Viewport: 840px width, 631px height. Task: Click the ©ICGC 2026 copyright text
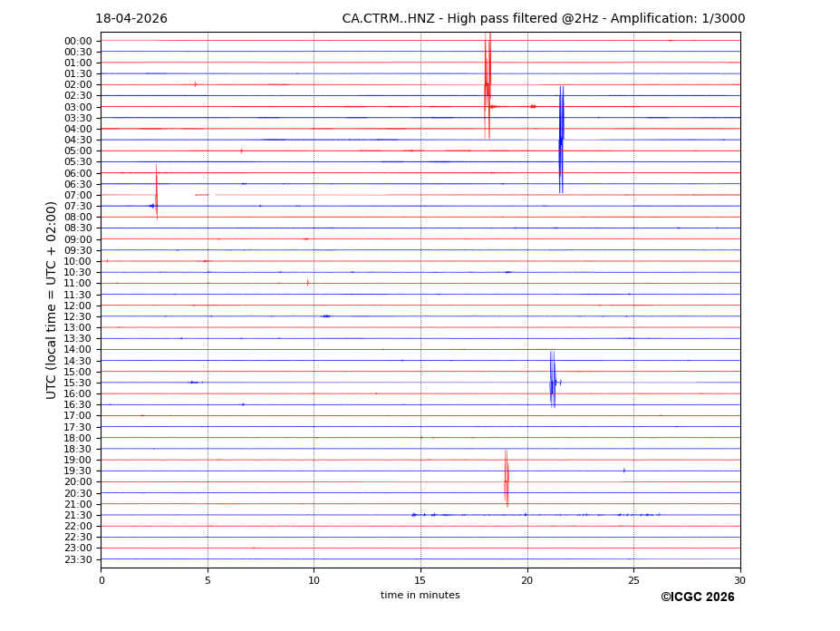click(x=697, y=597)
